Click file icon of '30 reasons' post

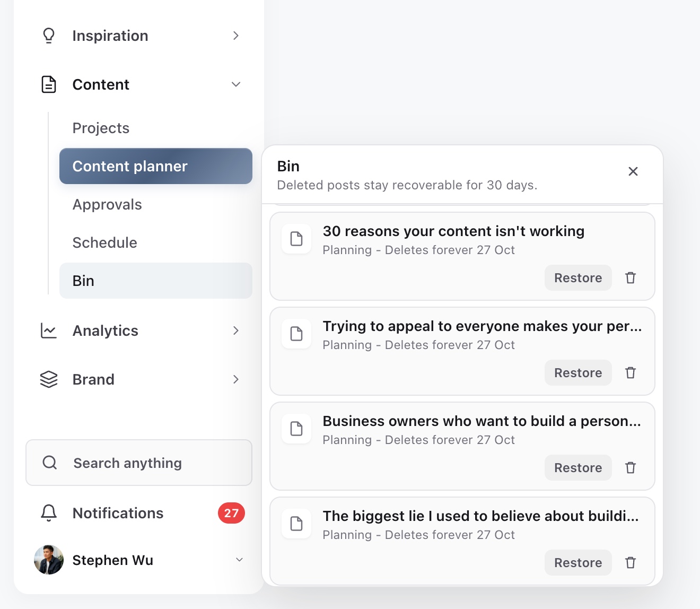point(296,239)
